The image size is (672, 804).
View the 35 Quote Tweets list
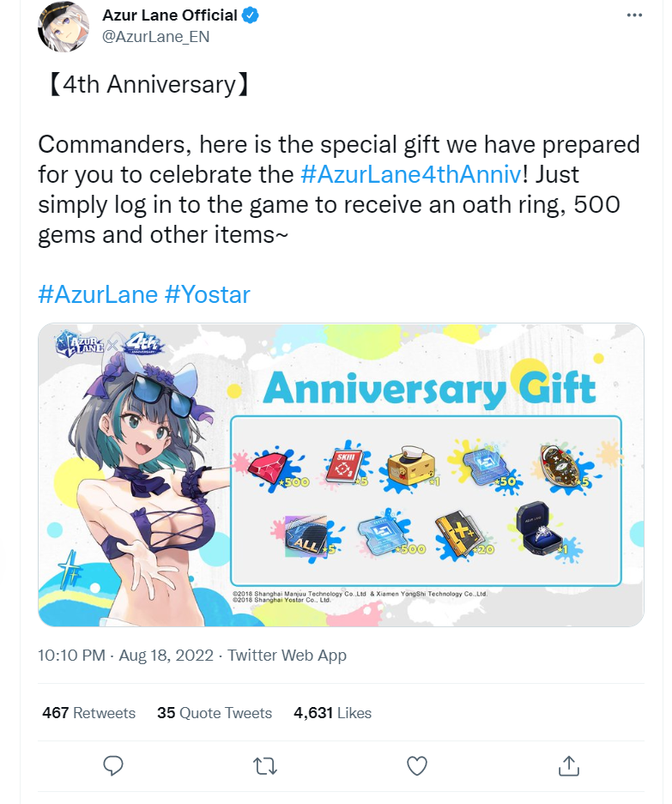215,713
